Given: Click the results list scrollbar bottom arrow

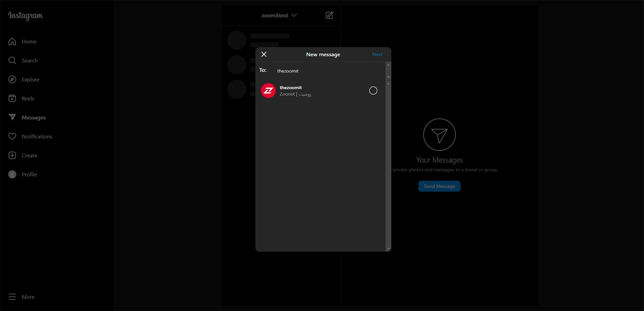Looking at the screenshot, I should pos(388,249).
